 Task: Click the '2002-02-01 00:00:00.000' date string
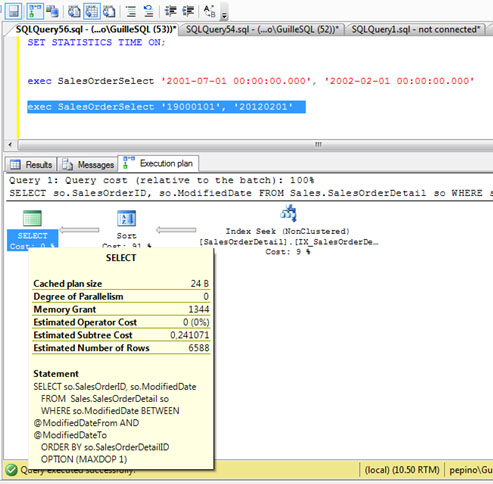coord(399,81)
